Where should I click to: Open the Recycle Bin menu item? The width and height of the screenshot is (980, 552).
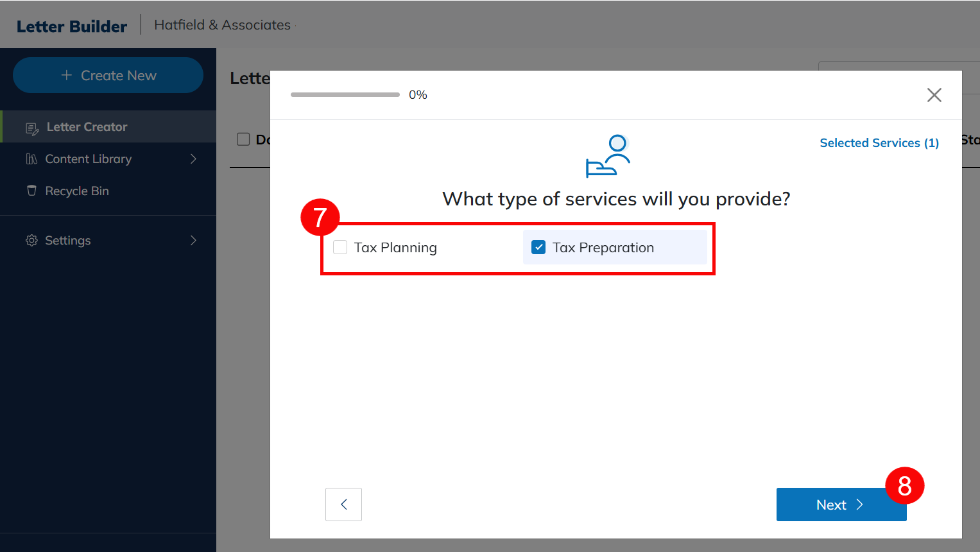[x=77, y=191]
